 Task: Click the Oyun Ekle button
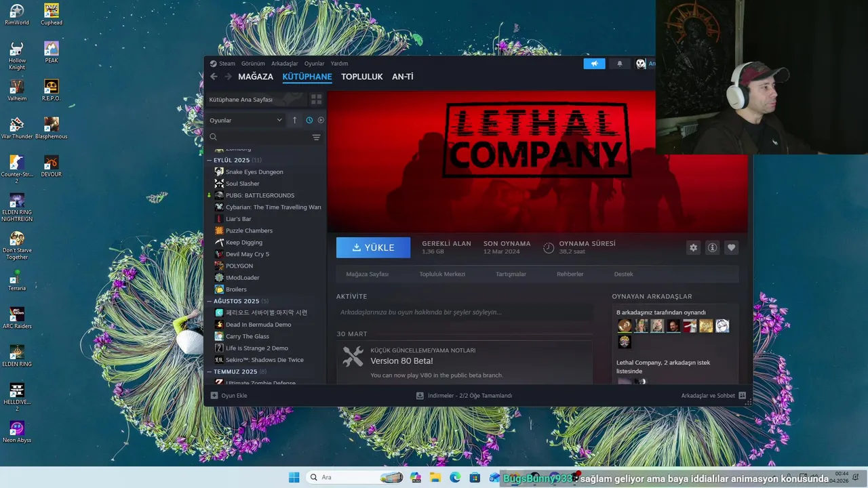(x=229, y=395)
